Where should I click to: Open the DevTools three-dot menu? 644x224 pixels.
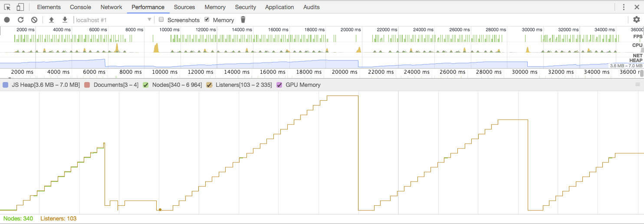624,7
